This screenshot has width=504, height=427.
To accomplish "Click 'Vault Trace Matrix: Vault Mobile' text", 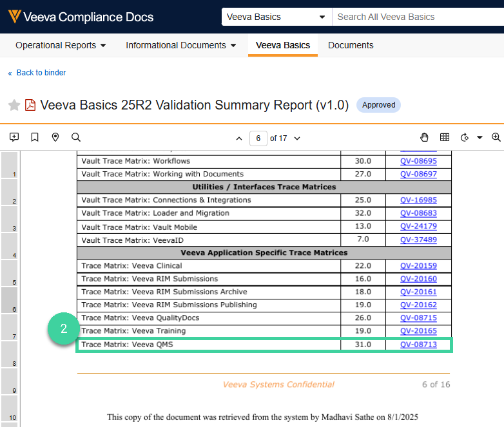I will [139, 227].
